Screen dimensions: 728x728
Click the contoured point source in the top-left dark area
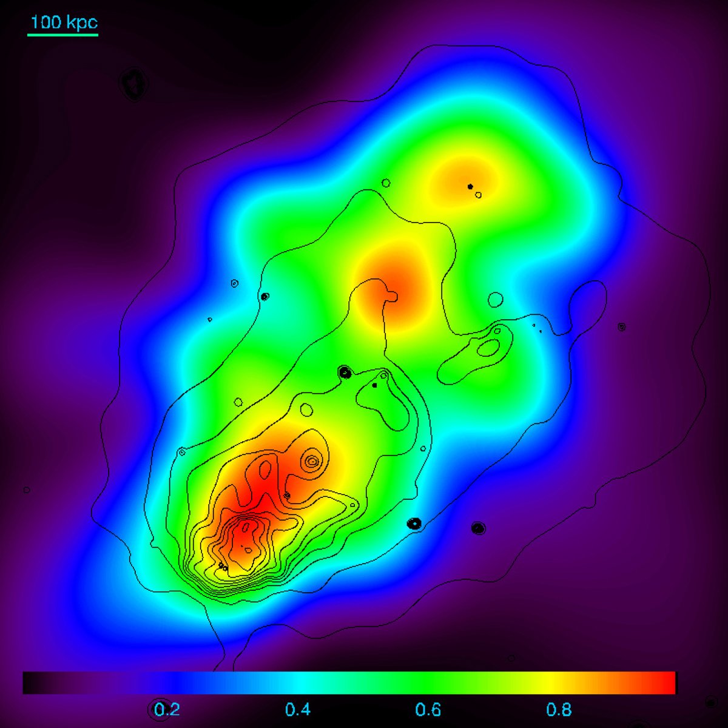click(133, 83)
